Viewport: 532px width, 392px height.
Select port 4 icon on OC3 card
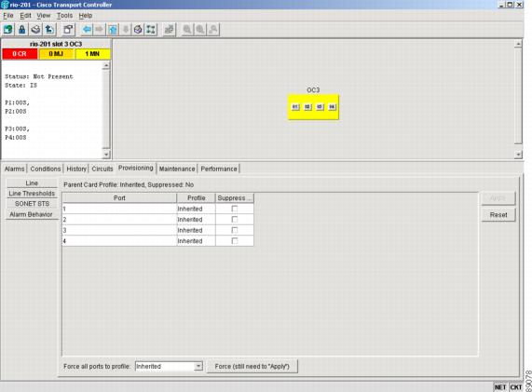coord(333,107)
